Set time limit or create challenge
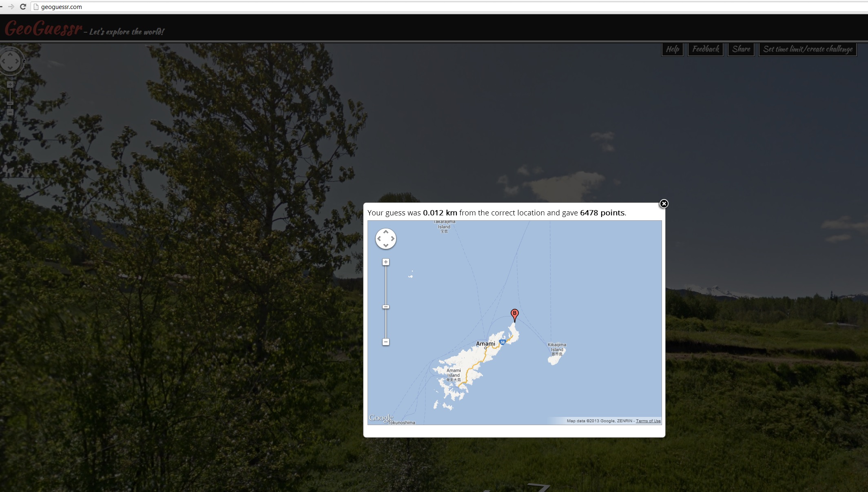The height and width of the screenshot is (492, 868). click(x=808, y=49)
